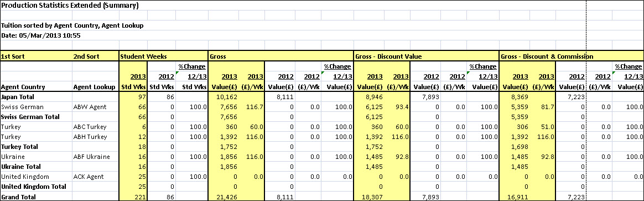This screenshot has width=644, height=201.
Task: Select the 'Gross - Discount Value' group header
Action: click(426, 56)
